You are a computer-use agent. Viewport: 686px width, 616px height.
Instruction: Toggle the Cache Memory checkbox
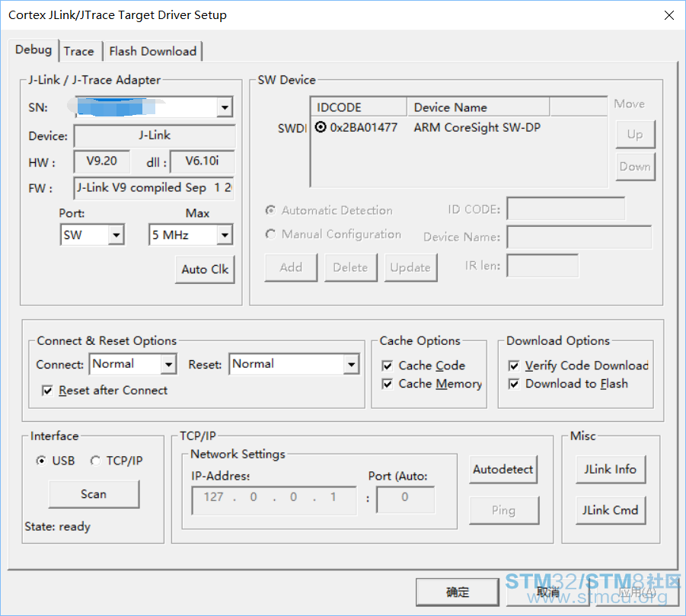pos(388,384)
